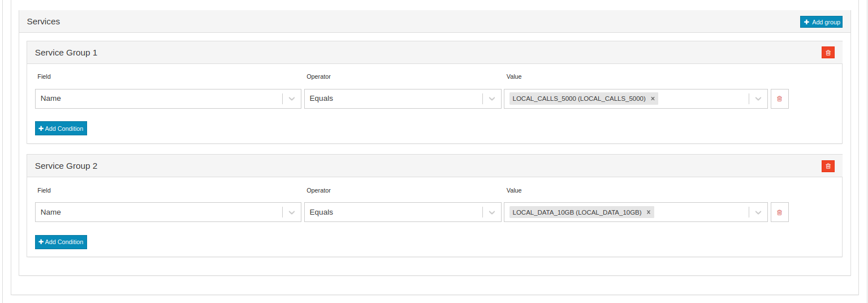Delete Service Group 1 with red trash icon
The height and width of the screenshot is (303, 868).
pos(828,53)
